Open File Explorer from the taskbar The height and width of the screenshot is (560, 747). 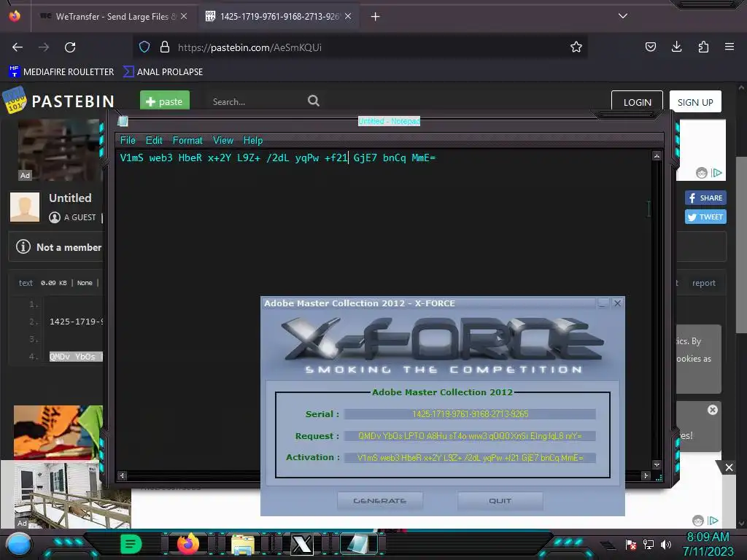coord(243,545)
